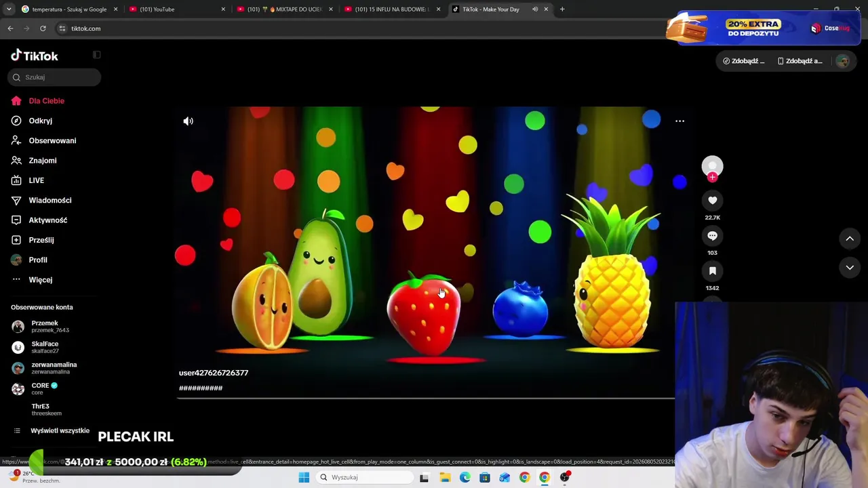Like the video with the heart icon
The image size is (868, 488).
712,201
